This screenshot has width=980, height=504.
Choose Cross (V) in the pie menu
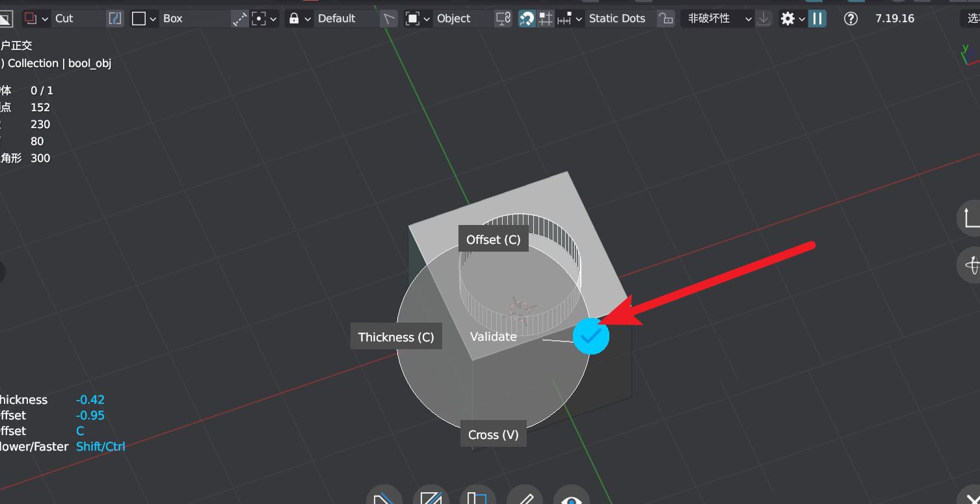tap(494, 435)
